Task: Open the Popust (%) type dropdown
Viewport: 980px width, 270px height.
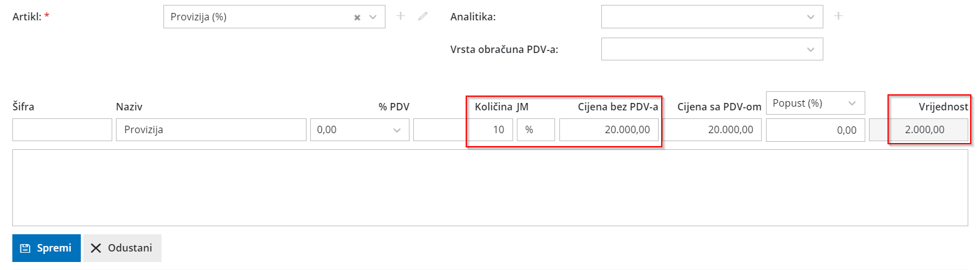Action: (x=815, y=103)
